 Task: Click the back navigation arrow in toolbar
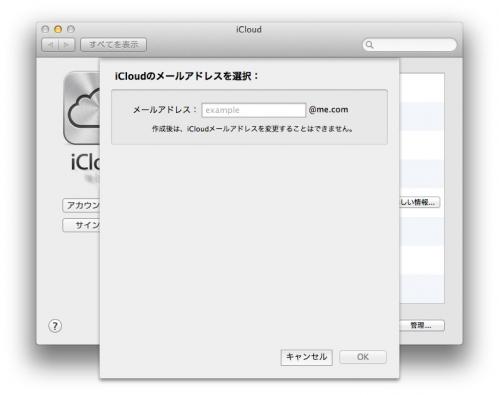pyautogui.click(x=50, y=44)
